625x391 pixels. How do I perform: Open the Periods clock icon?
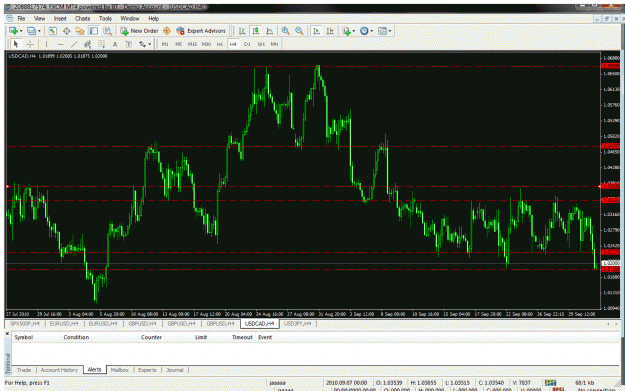(364, 31)
